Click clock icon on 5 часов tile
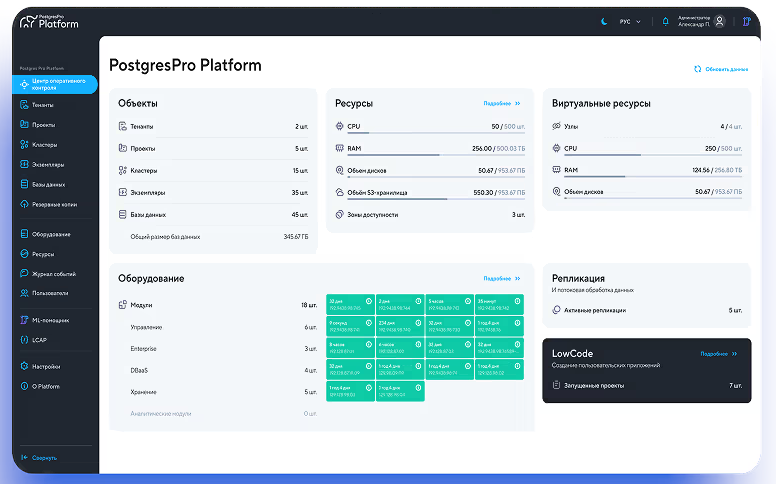Screen dimensions: 776x484 click(x=468, y=301)
